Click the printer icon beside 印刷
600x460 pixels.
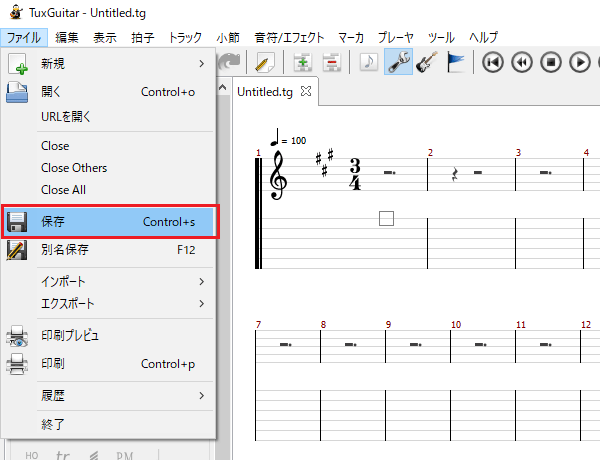[x=17, y=364]
